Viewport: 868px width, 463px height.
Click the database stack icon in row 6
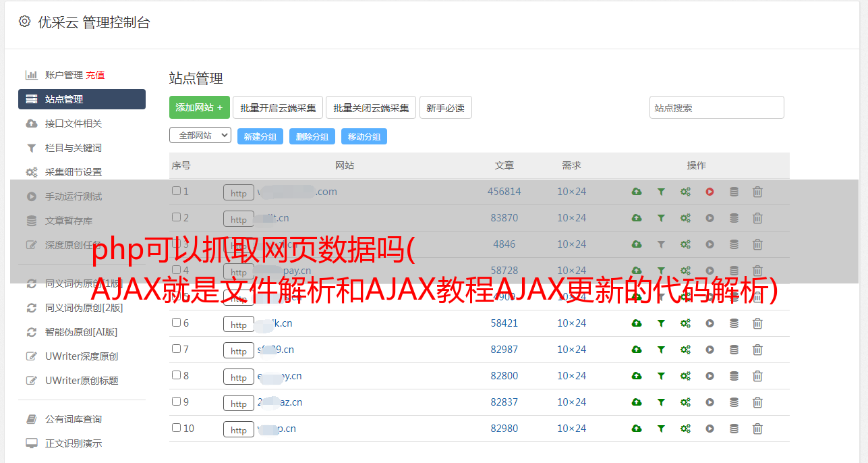pos(734,323)
